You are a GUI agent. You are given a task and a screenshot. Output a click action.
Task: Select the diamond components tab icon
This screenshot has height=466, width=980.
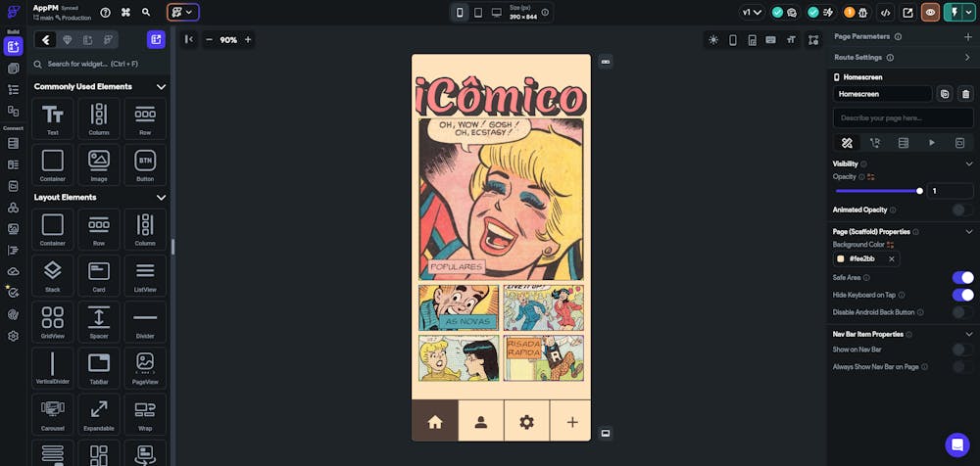pyautogui.click(x=68, y=39)
